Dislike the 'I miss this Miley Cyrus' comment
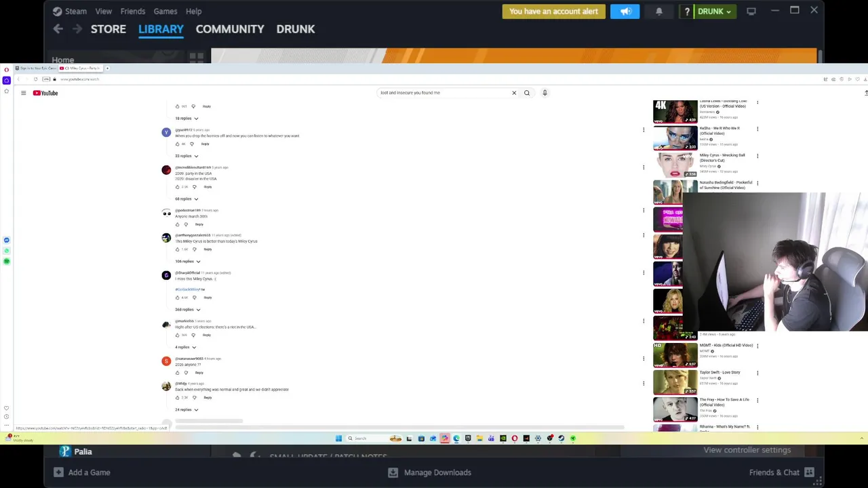This screenshot has width=868, height=488. tap(195, 298)
